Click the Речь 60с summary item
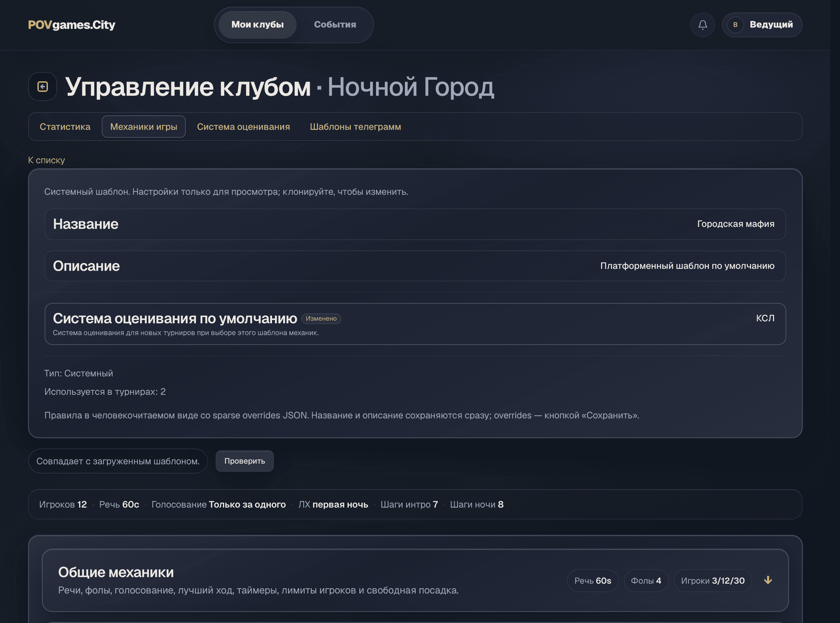The height and width of the screenshot is (623, 840). point(119,505)
